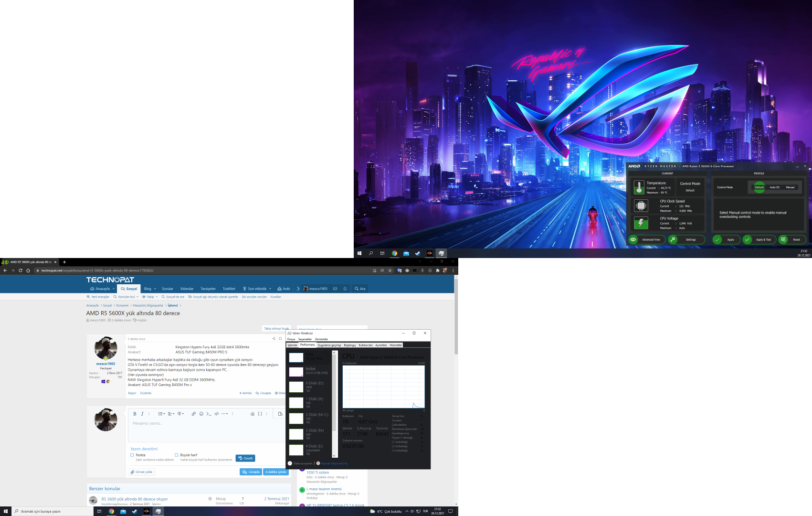Click Apply & Test in Ryzen Master

click(759, 240)
